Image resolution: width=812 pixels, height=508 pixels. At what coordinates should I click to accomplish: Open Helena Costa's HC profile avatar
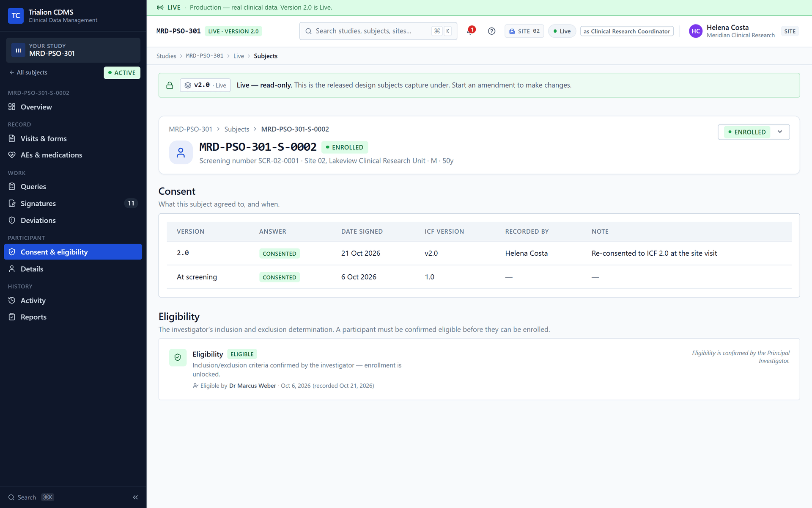point(696,31)
